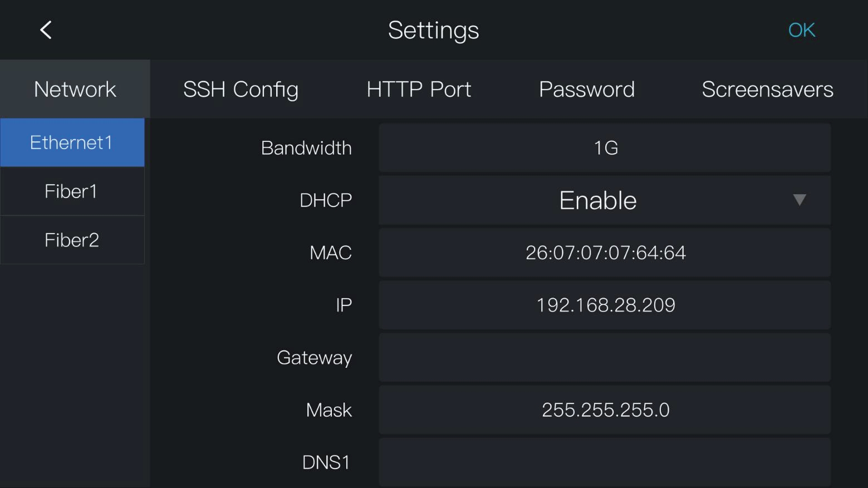Edit the IP address field

click(x=605, y=305)
